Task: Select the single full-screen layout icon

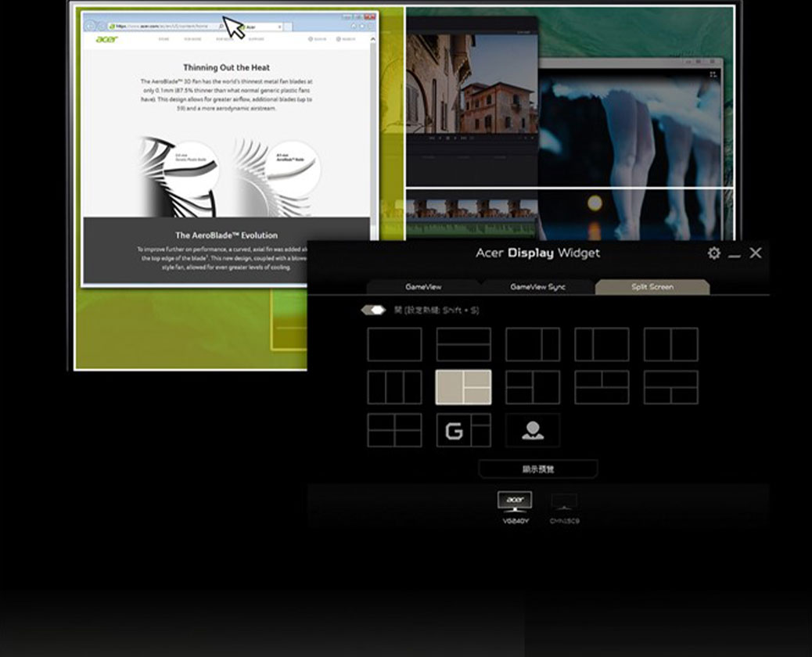Action: coord(394,344)
